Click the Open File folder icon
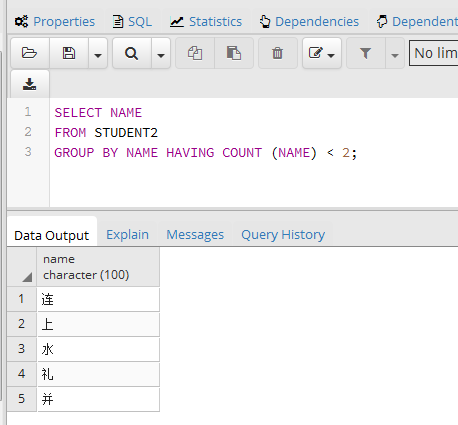 [x=30, y=53]
